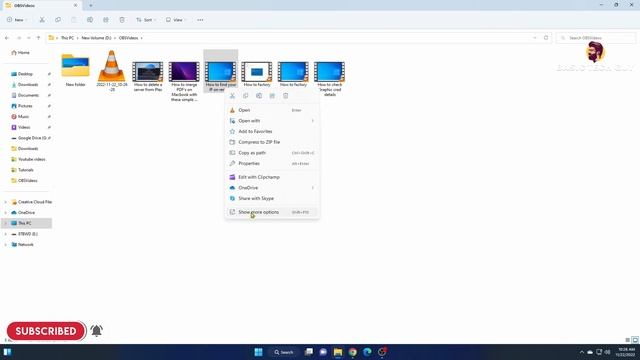Open the Chat icon on the taskbar
Viewport: 640px width, 360px height.
click(x=323, y=352)
